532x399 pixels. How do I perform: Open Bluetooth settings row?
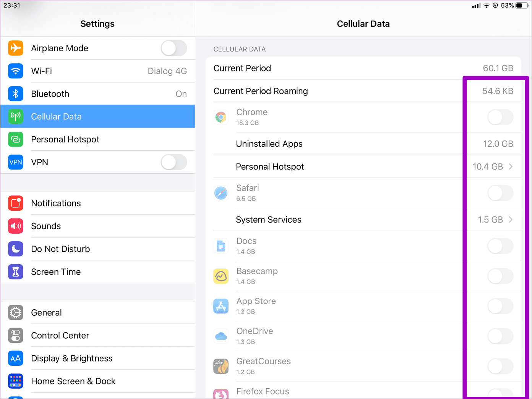[x=98, y=94]
